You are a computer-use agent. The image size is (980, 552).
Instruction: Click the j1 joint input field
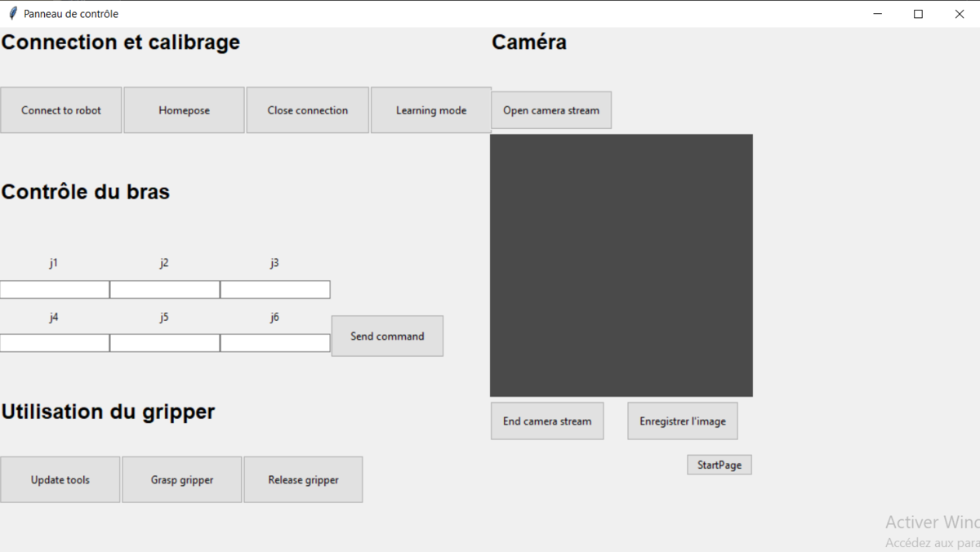(x=55, y=290)
